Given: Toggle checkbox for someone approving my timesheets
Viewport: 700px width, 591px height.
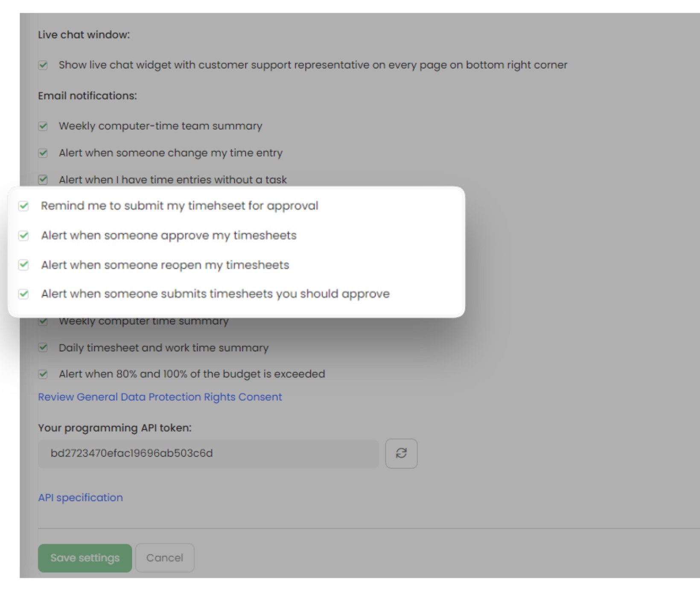Looking at the screenshot, I should pyautogui.click(x=24, y=236).
